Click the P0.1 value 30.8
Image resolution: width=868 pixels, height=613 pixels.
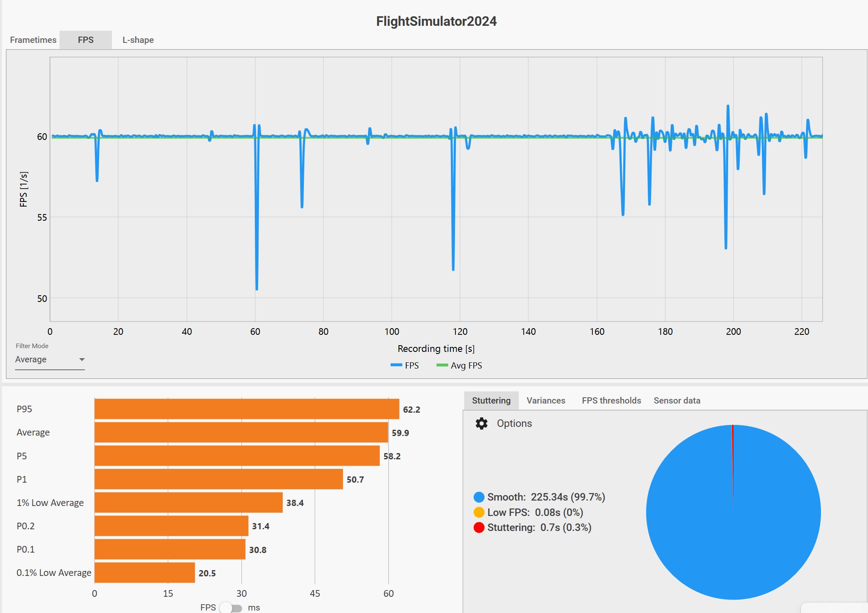point(258,550)
